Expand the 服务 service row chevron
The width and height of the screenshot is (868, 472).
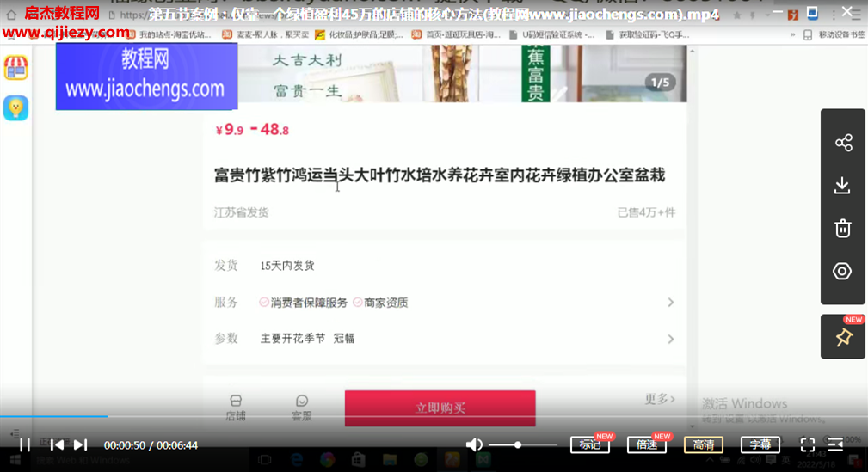[670, 302]
